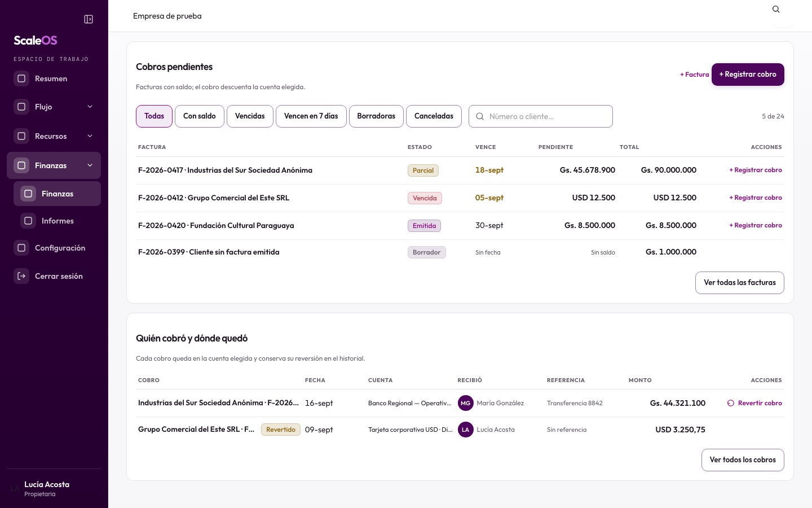The image size is (812, 508).
Task: Click the Revertido badge in cobros table
Action: [x=281, y=430]
